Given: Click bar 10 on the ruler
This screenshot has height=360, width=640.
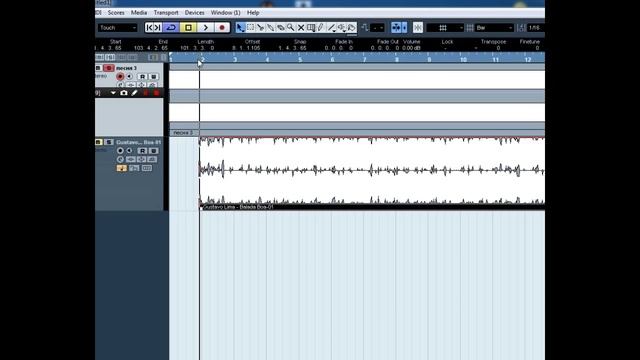Looking at the screenshot, I should pyautogui.click(x=463, y=60).
